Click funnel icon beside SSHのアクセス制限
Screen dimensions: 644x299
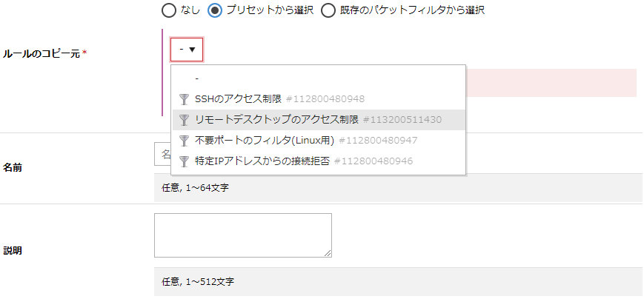pyautogui.click(x=185, y=99)
